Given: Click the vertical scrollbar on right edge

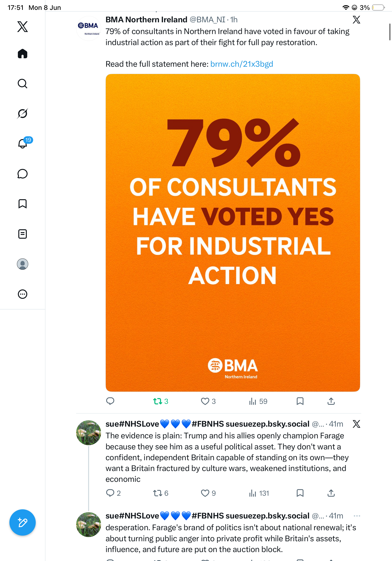Looking at the screenshot, I should [390, 32].
